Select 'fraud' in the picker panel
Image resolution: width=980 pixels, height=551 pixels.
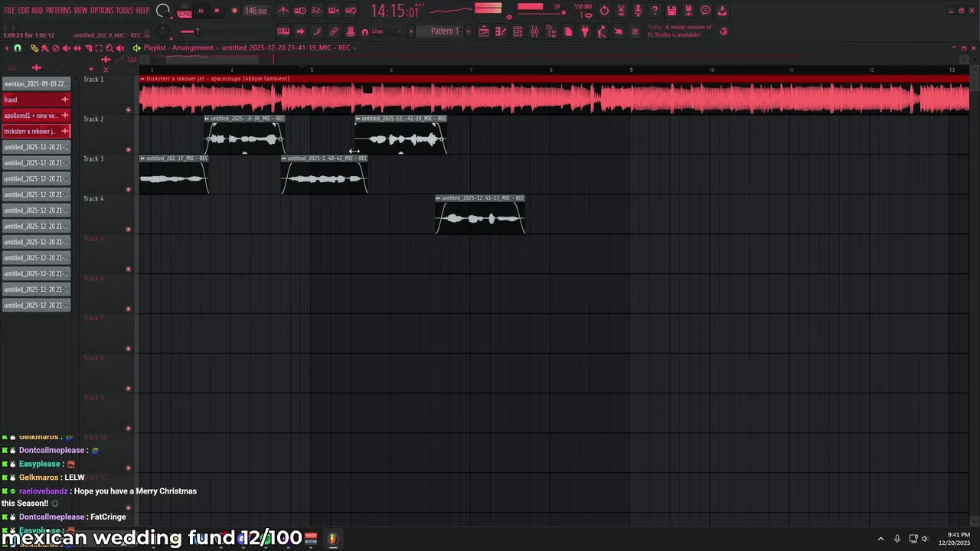point(36,99)
